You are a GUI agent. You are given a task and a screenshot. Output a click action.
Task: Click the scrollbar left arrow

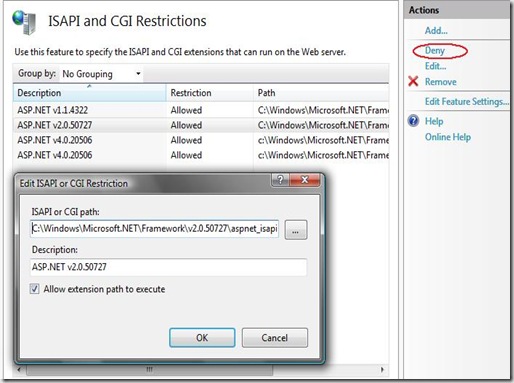point(19,370)
